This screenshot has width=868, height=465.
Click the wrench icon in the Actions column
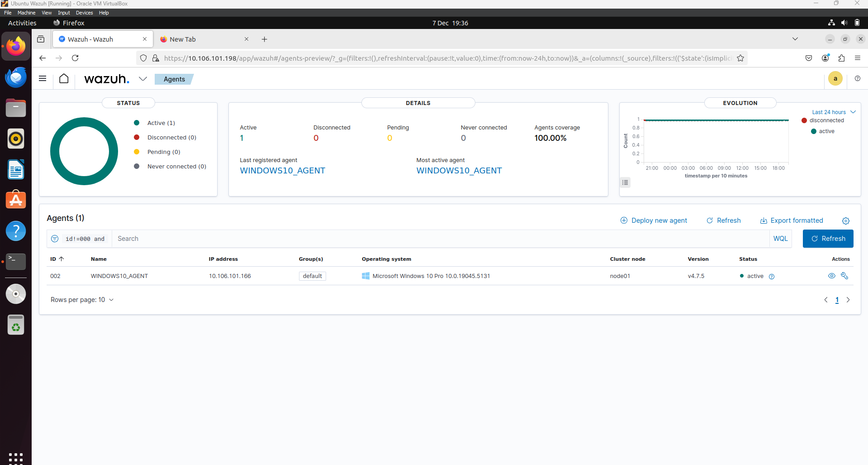844,276
